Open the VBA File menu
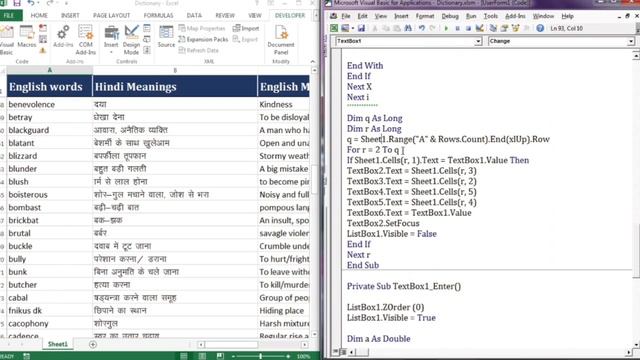The height and width of the screenshot is (360, 640). pyautogui.click(x=346, y=16)
